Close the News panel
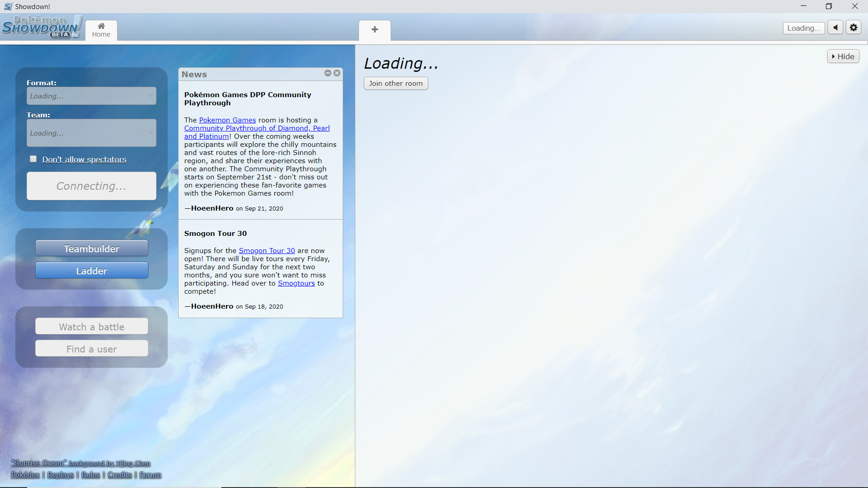This screenshot has height=488, width=868. [x=337, y=73]
